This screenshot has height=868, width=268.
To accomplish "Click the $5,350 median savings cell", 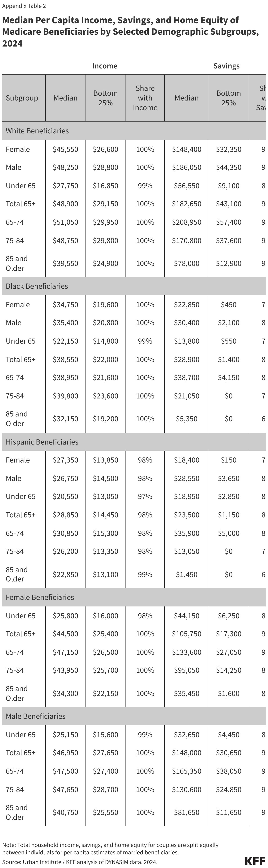I will click(187, 419).
